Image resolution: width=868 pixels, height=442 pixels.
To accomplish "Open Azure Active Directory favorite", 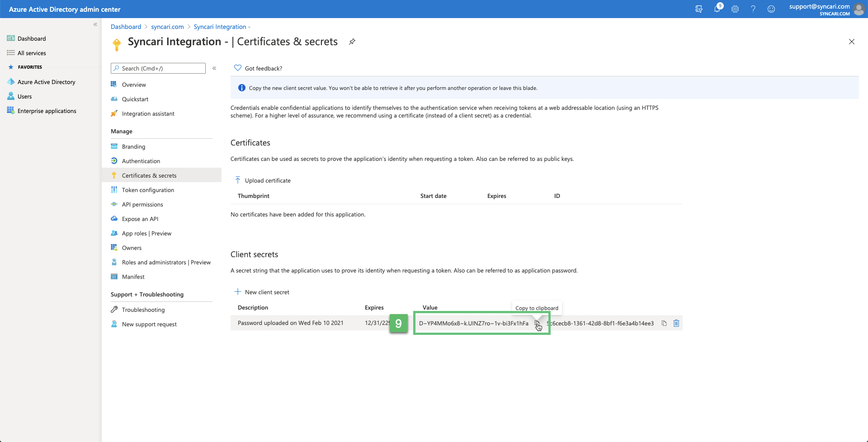I will click(46, 82).
